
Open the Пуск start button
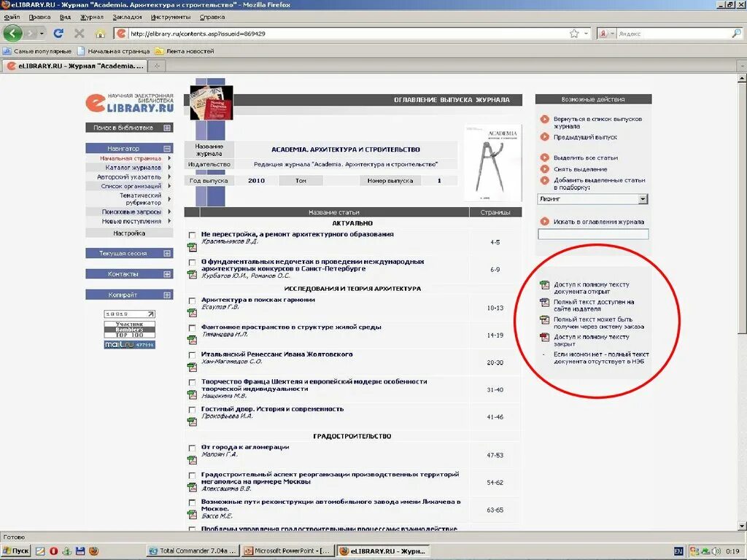point(16,551)
